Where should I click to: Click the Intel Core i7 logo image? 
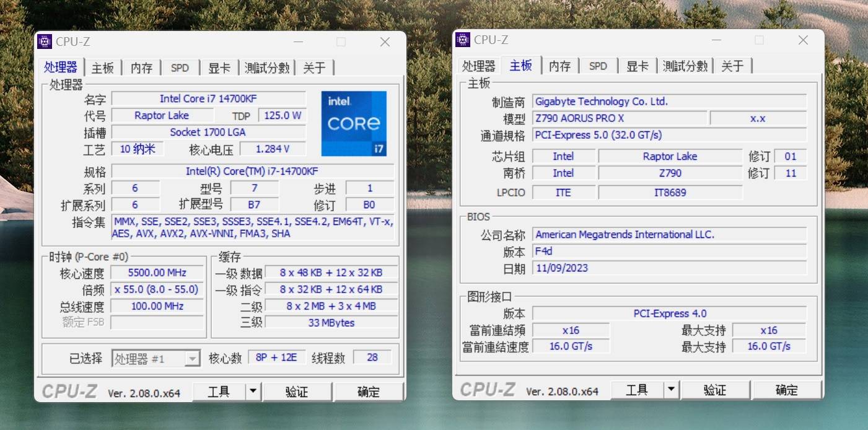click(x=354, y=124)
